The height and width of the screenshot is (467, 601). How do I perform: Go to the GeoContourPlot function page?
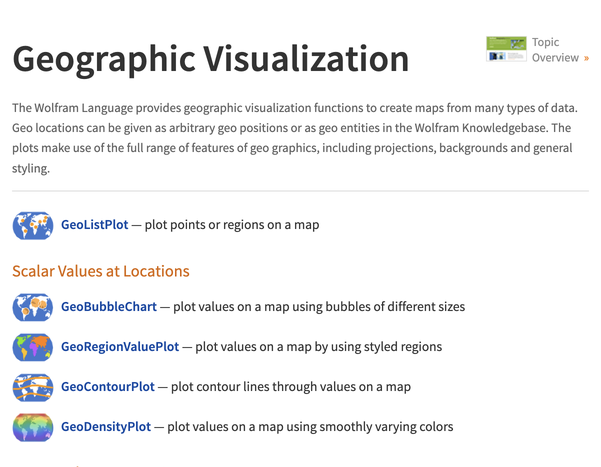(108, 387)
